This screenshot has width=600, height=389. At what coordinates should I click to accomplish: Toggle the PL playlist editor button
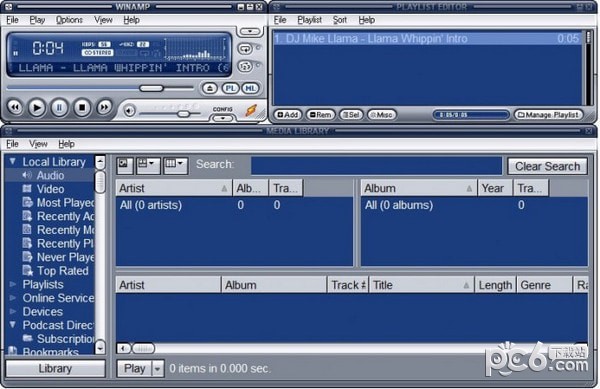[230, 89]
